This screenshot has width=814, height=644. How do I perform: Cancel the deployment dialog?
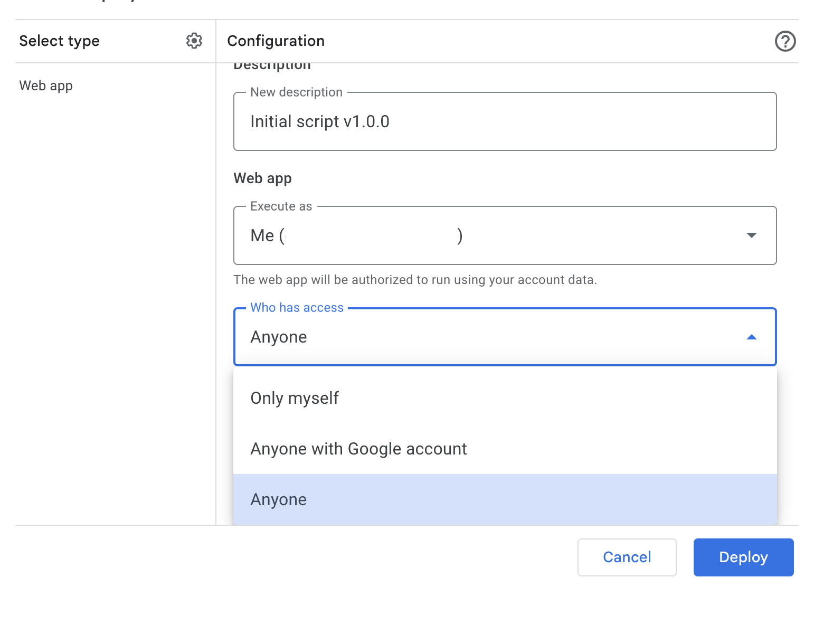point(627,557)
